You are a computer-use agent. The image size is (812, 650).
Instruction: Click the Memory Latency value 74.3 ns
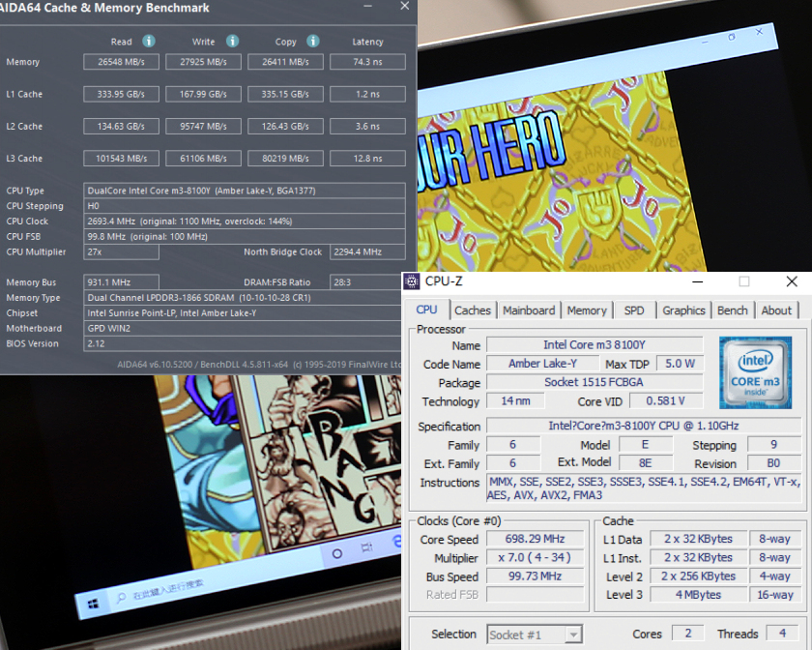click(x=367, y=62)
